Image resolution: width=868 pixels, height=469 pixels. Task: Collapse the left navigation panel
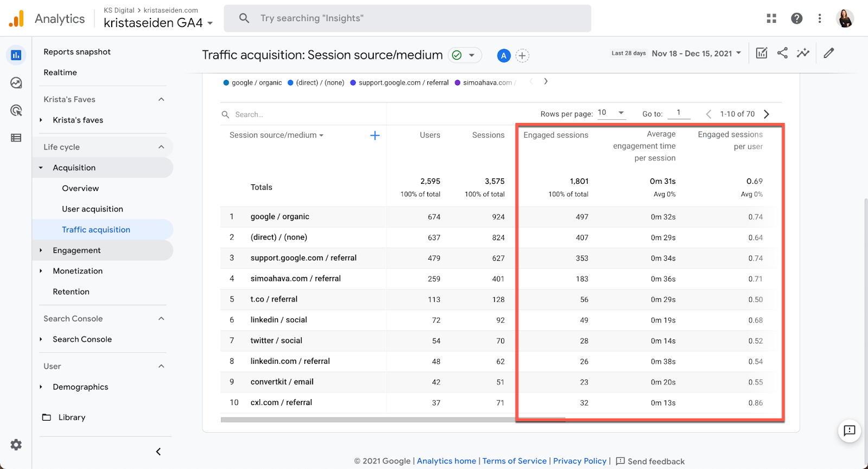click(158, 452)
